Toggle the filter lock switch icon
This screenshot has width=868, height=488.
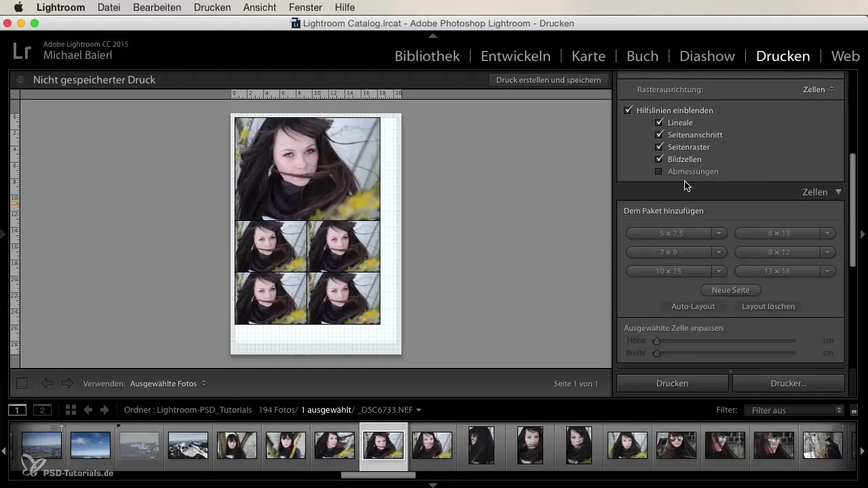[x=854, y=411]
